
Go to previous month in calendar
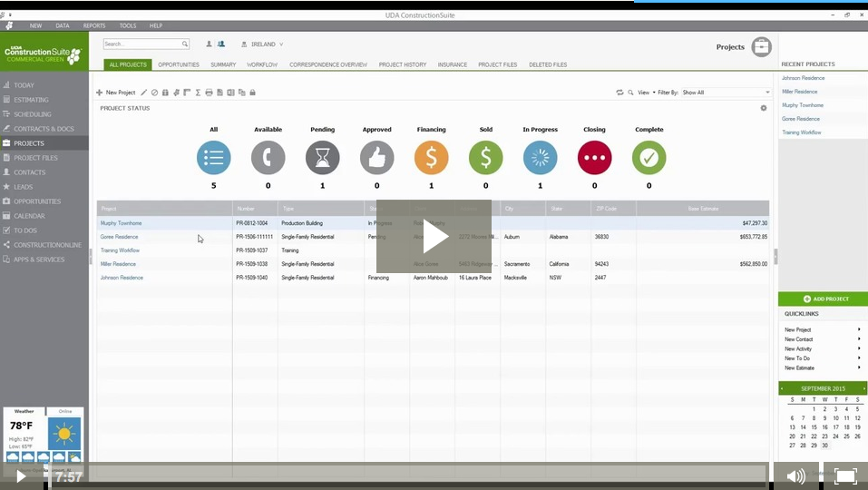(x=782, y=388)
